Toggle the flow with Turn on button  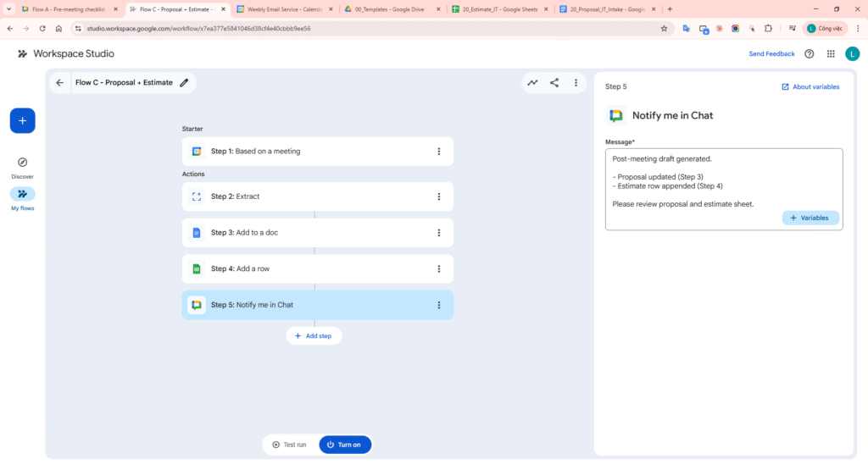tap(344, 445)
